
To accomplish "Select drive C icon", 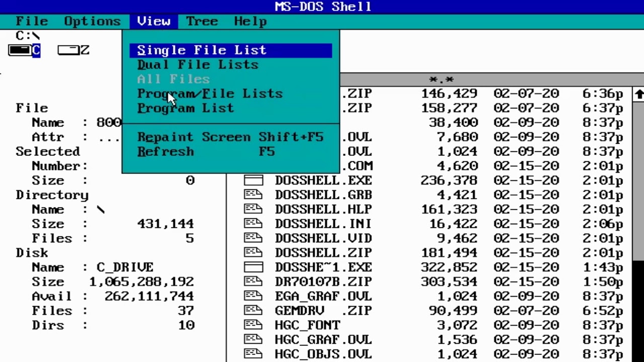I will (x=24, y=50).
